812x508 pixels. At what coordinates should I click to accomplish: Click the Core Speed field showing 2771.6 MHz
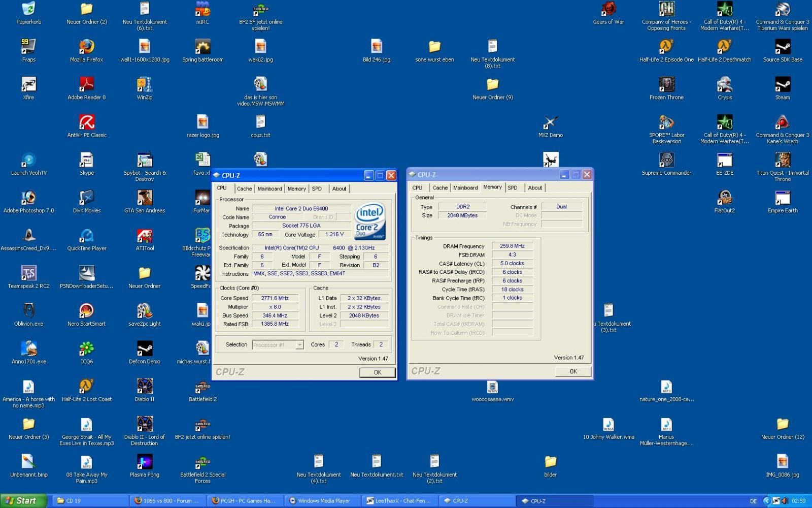click(275, 298)
